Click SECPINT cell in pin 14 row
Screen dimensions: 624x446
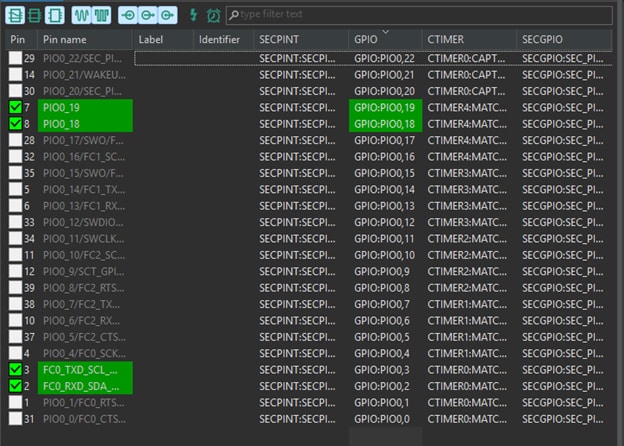coord(301,74)
